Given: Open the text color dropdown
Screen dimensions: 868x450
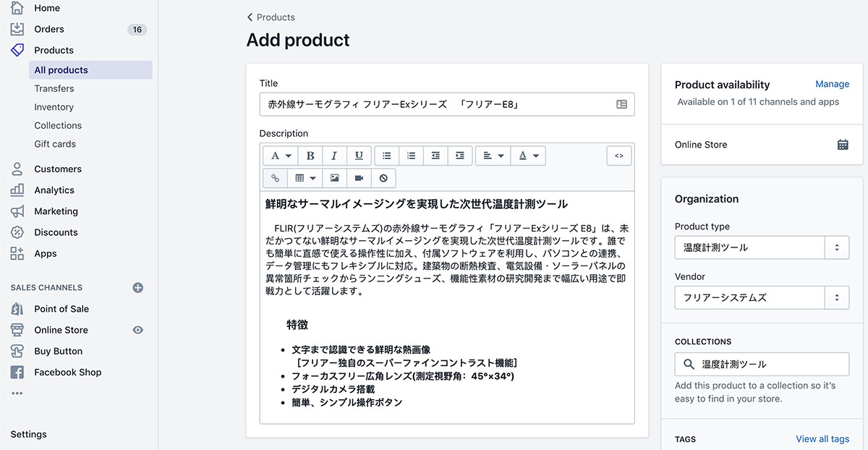Looking at the screenshot, I should tap(528, 156).
